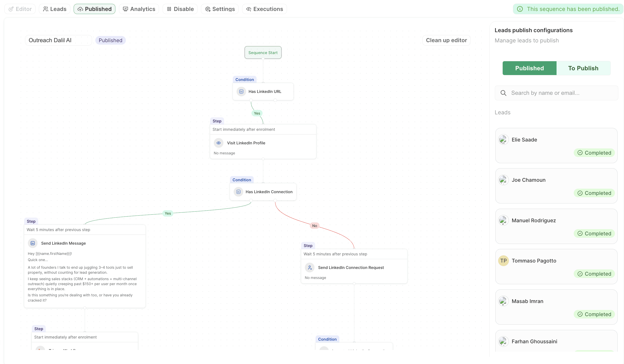This screenshot has height=364, width=624.
Task: Click the sequence name field Outreach Dalil AI
Action: pyautogui.click(x=58, y=40)
